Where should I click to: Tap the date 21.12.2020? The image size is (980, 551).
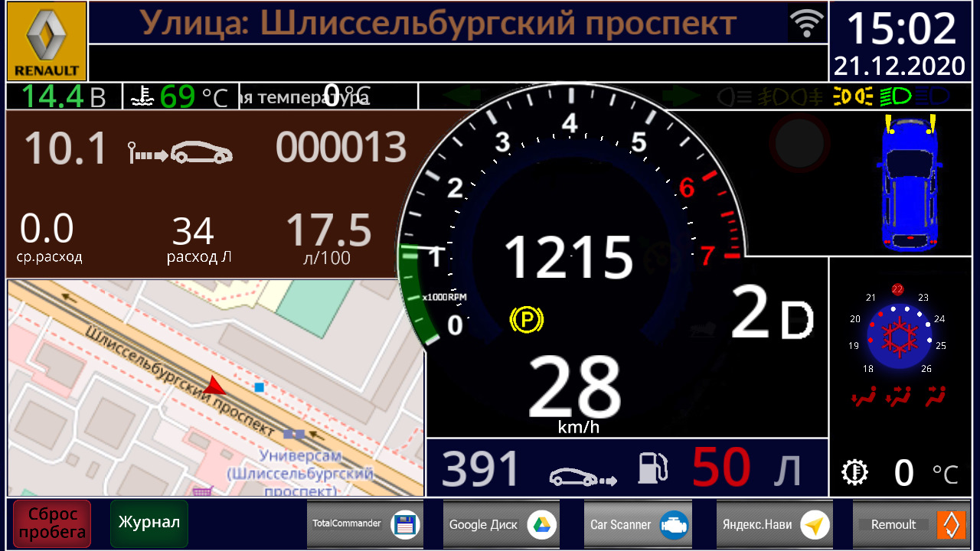tap(900, 66)
